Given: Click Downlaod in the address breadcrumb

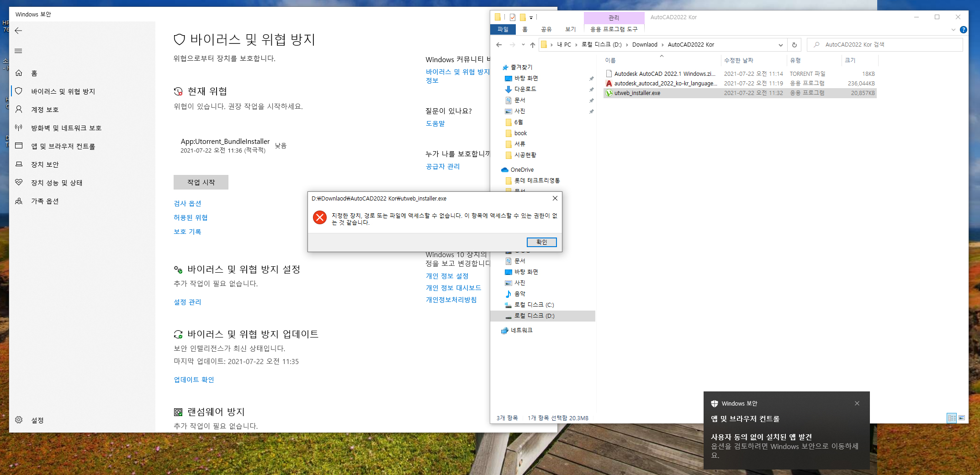Looking at the screenshot, I should click(x=645, y=45).
